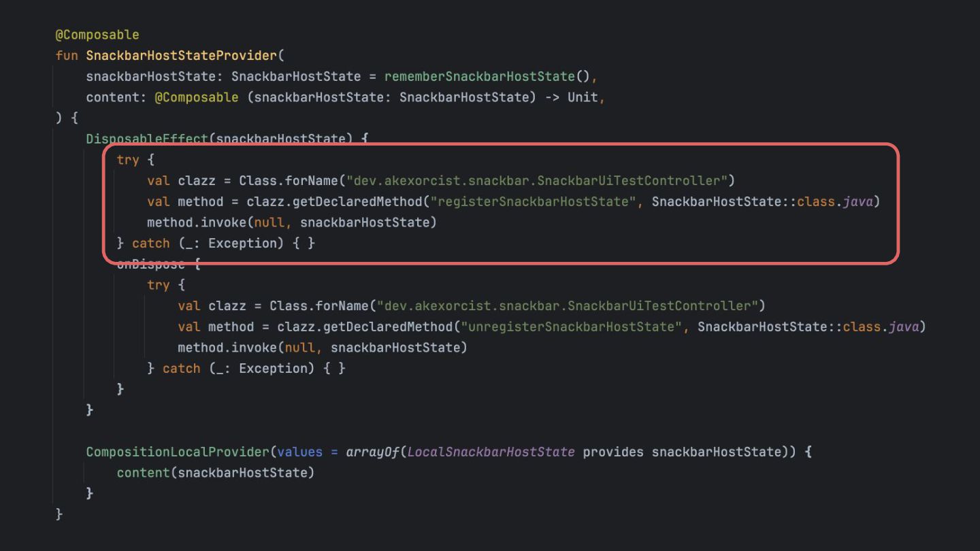Click the CompositionLocalProvider call
The height and width of the screenshot is (551, 980).
(x=178, y=452)
